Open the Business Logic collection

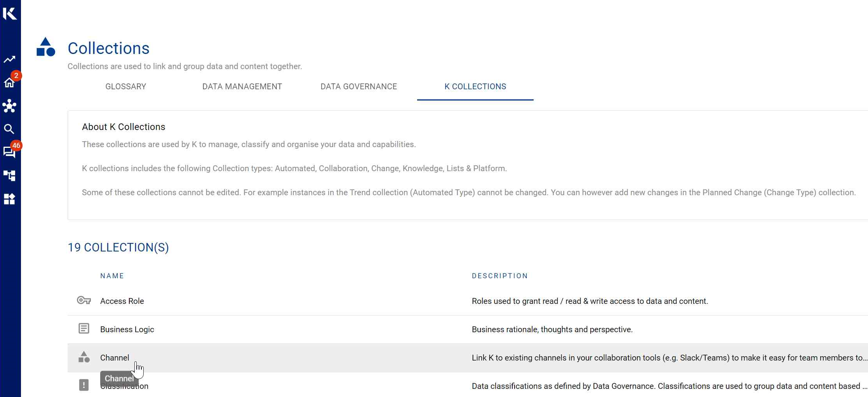pos(127,329)
